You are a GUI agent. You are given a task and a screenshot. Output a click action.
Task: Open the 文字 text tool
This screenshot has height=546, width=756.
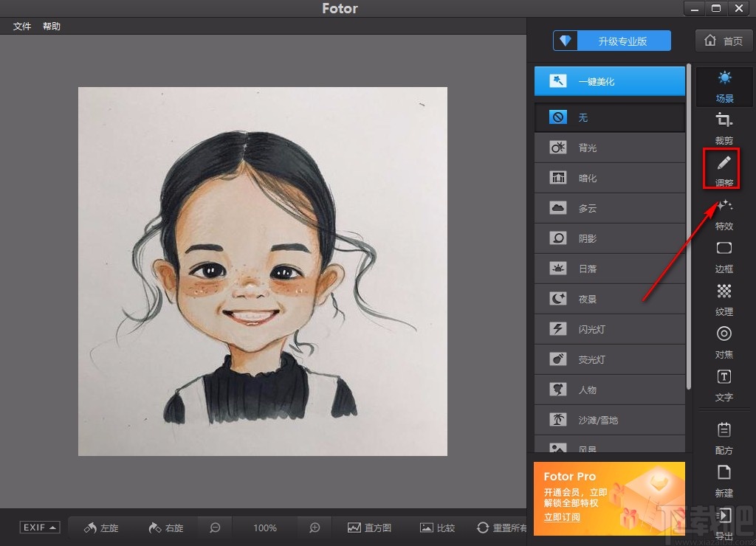[x=724, y=386]
